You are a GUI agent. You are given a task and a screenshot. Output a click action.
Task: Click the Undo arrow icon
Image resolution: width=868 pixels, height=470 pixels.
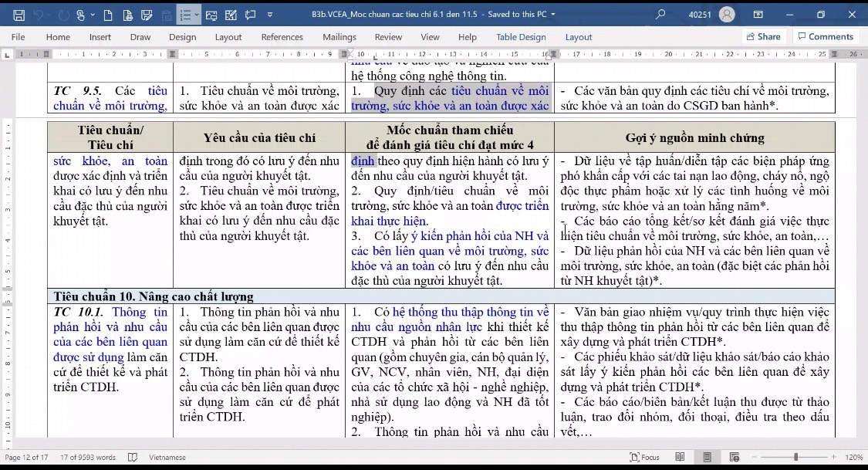pos(39,15)
